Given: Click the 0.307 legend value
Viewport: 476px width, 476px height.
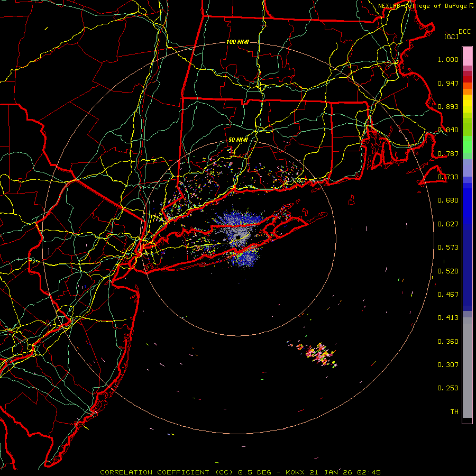Looking at the screenshot, I should 448,365.
